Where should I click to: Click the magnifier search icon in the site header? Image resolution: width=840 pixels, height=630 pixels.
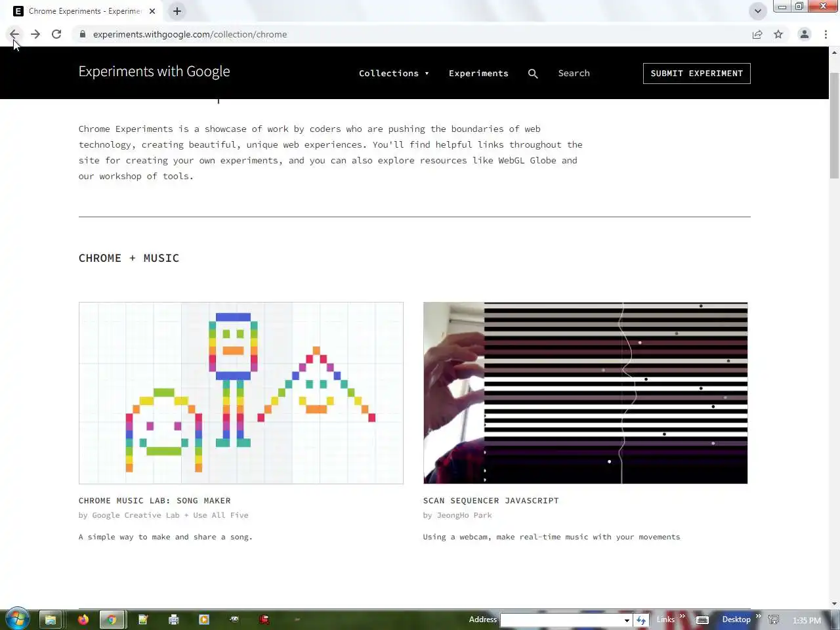coord(533,73)
